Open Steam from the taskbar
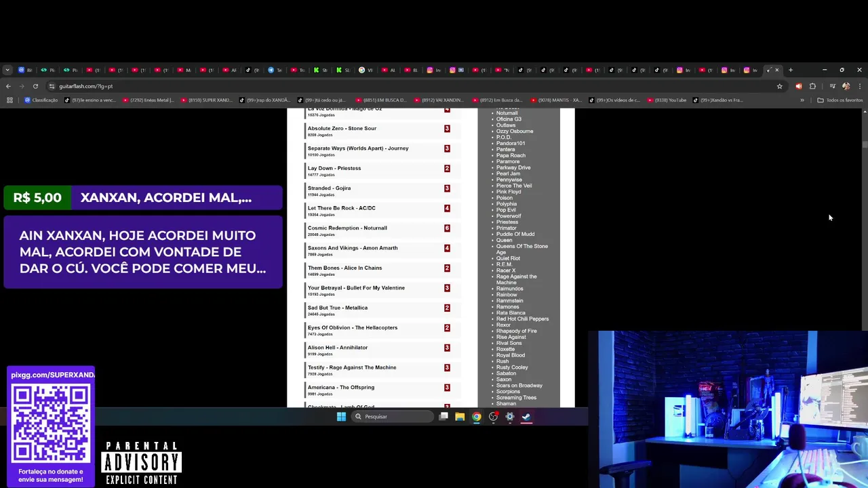 [x=526, y=417]
